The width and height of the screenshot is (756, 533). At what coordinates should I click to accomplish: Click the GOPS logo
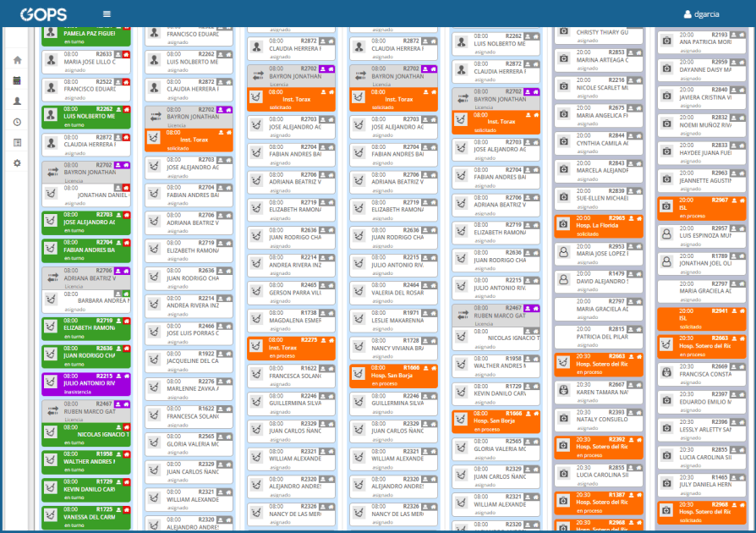click(x=43, y=14)
